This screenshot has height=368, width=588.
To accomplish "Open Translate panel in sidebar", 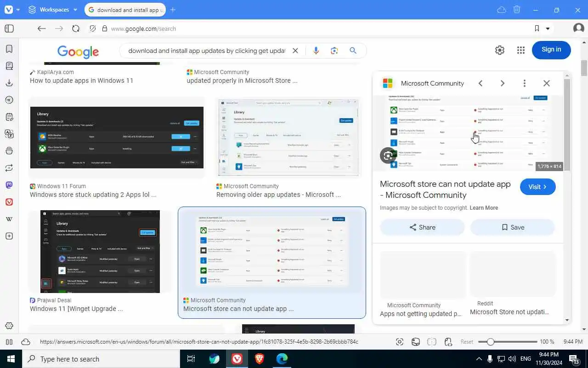I will coord(9,134).
